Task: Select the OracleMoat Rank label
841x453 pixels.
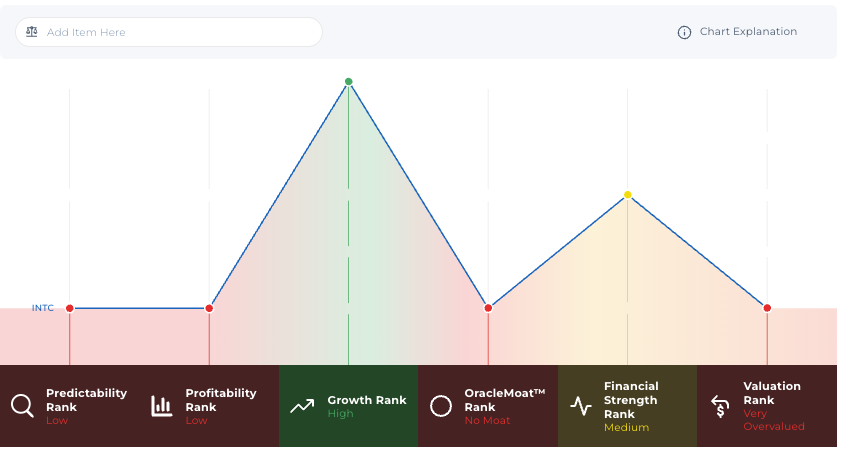Action: pos(504,400)
